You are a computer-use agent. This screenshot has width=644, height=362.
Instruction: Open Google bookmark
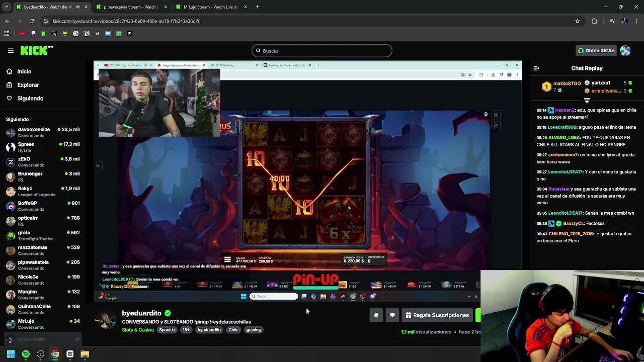coord(76,34)
